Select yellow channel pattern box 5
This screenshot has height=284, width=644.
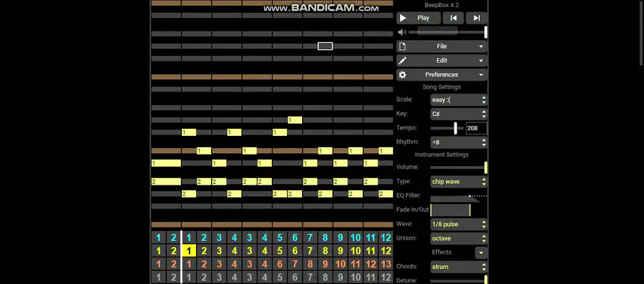(x=280, y=251)
